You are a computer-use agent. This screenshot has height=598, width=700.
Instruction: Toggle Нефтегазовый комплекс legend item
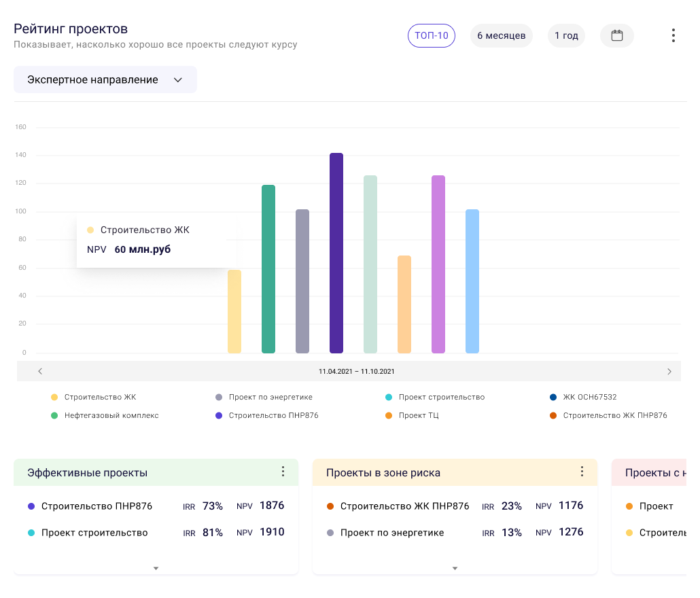[x=105, y=415]
